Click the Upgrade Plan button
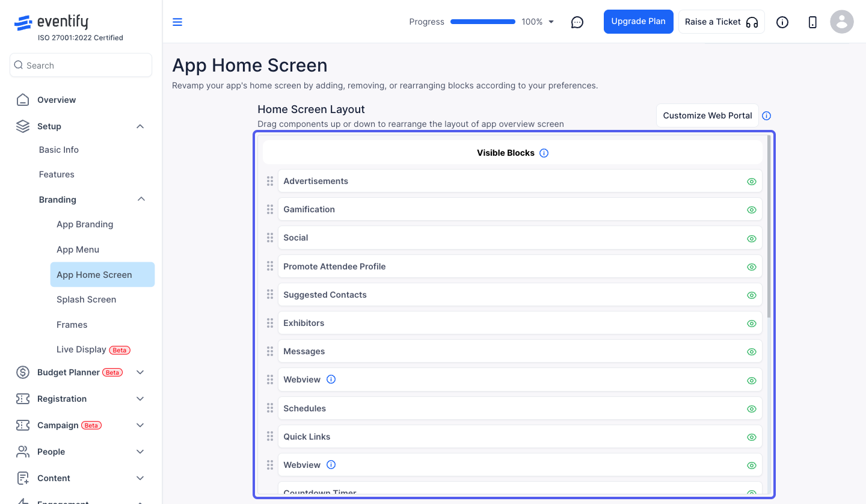 (x=638, y=22)
